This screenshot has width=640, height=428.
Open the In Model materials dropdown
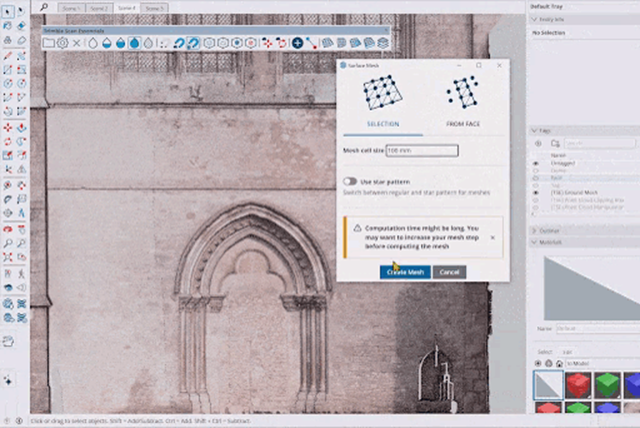coord(590,362)
